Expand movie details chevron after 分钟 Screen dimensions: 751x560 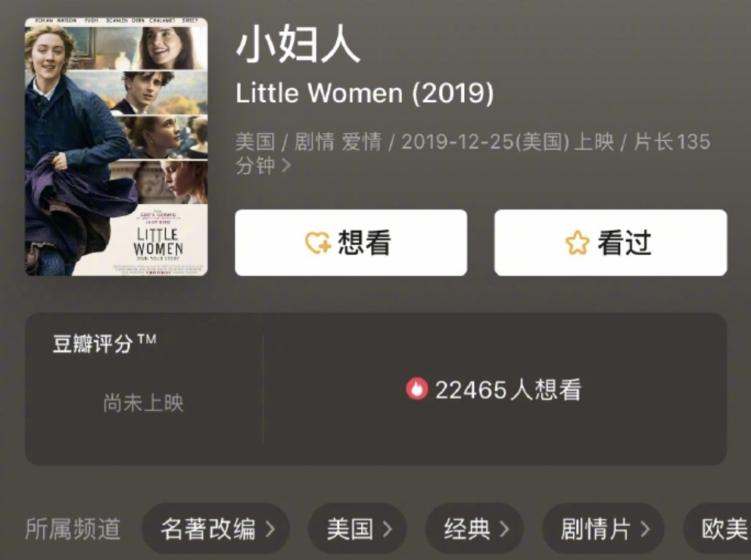click(286, 166)
